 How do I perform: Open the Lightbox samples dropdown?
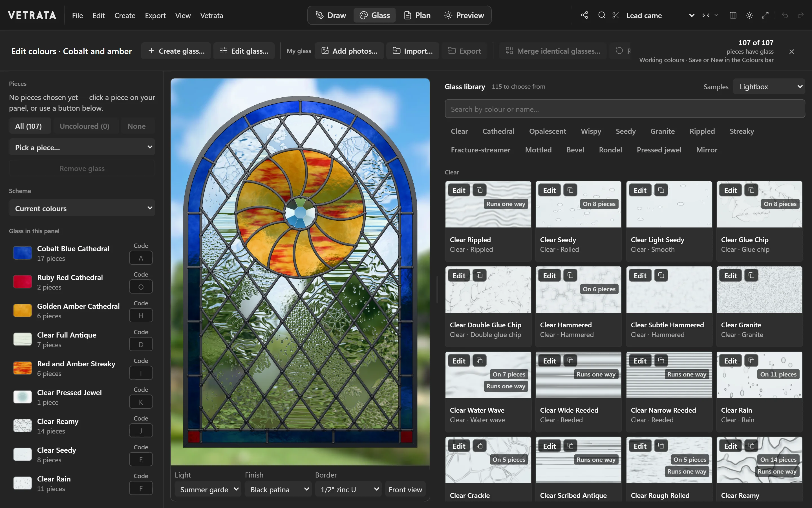click(x=769, y=87)
